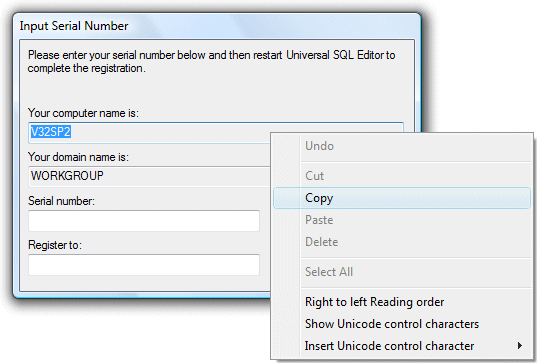
Task: Select Delete in the context menu
Action: click(x=402, y=242)
